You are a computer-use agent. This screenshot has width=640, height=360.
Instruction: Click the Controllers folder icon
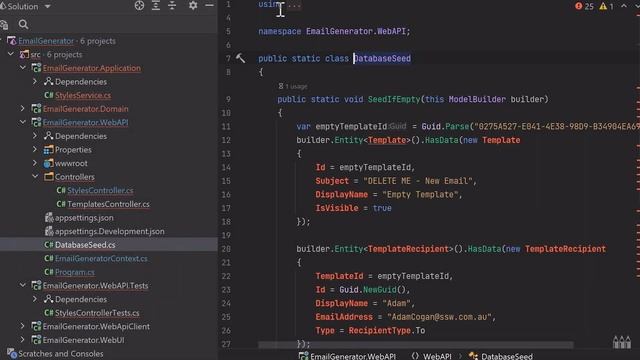[x=49, y=176]
